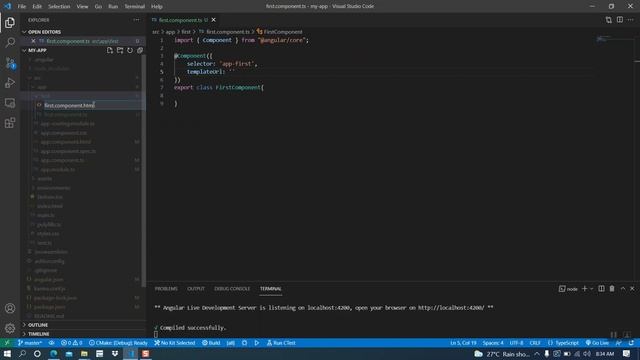Close the first.component.ts editor tab
Viewport: 640px width, 360px height.
pos(213,20)
